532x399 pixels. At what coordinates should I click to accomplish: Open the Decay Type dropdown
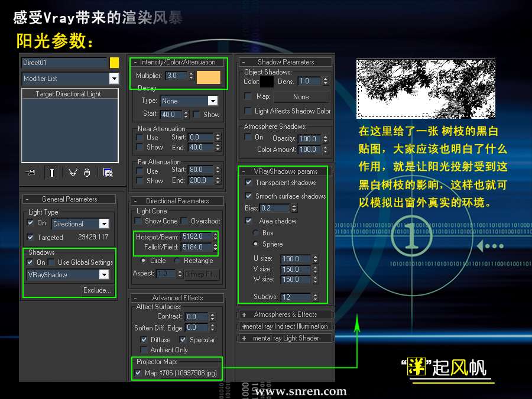[x=212, y=100]
